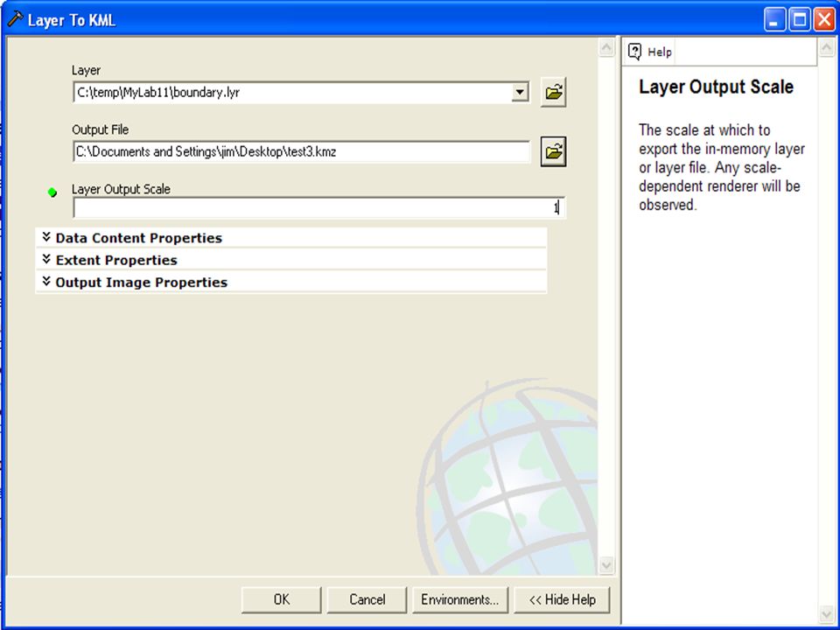Close the Layer To KML window
The image size is (840, 630).
824,20
